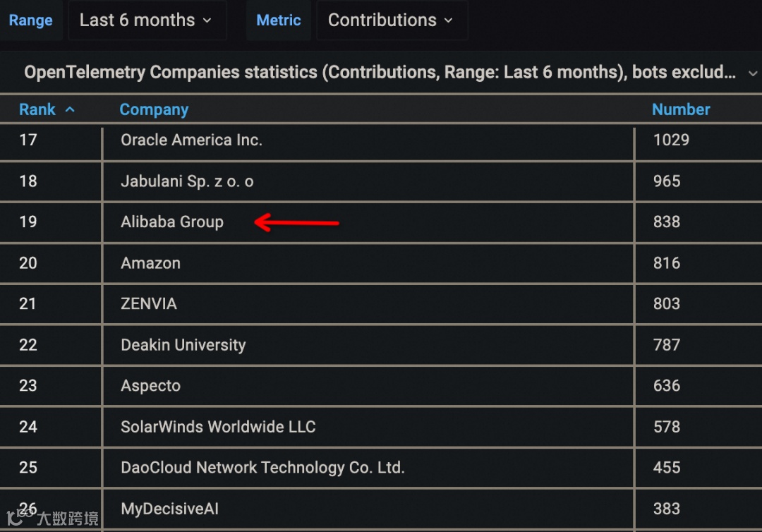Screen dimensions: 762x532
Task: Select the Deakin University cell
Action: click(x=368, y=345)
